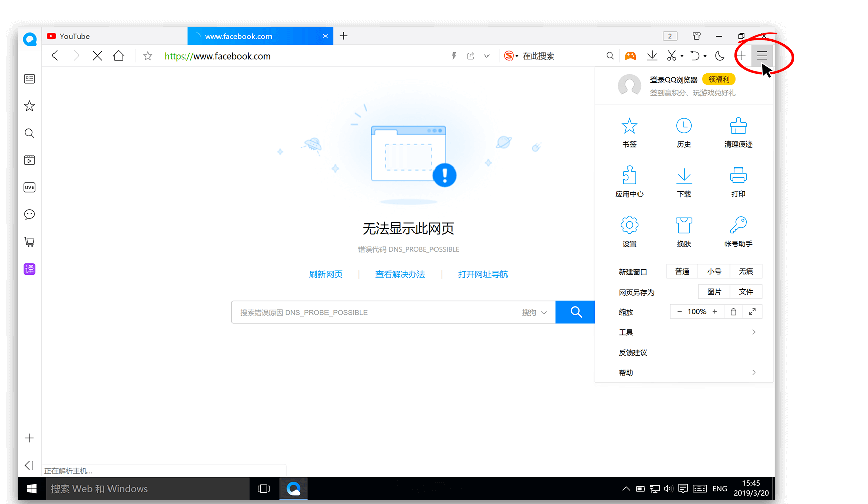Open the LIVE panel from the sidebar
Screen dimensions: 868x504
(29, 187)
